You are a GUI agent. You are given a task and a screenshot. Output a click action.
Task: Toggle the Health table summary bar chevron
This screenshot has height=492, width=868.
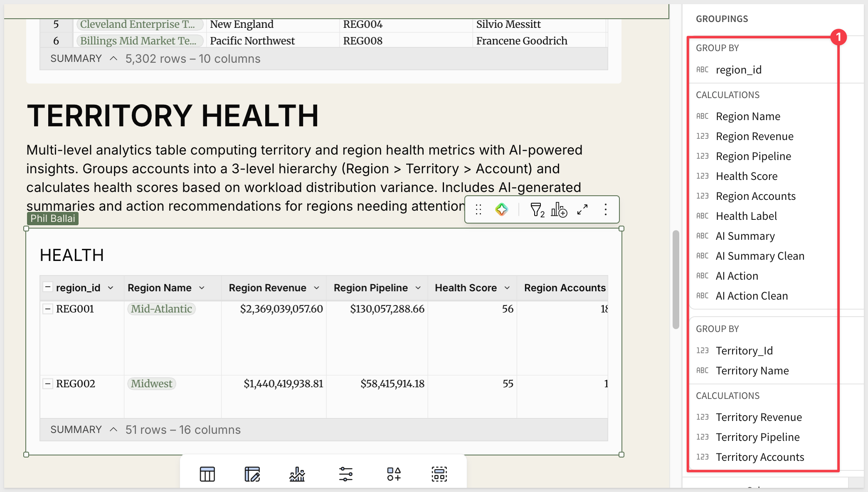(113, 429)
